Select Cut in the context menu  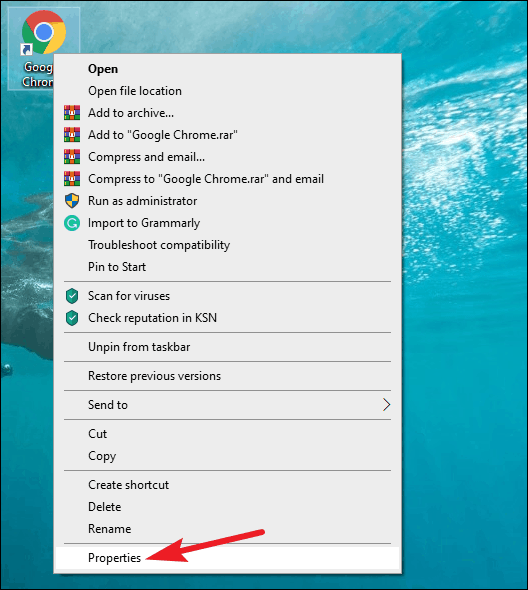point(227,434)
